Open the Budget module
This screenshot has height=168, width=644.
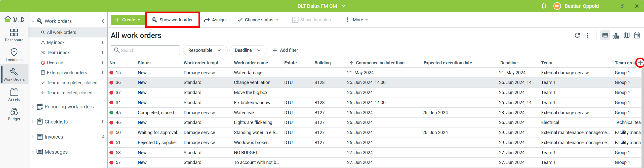[x=14, y=114]
